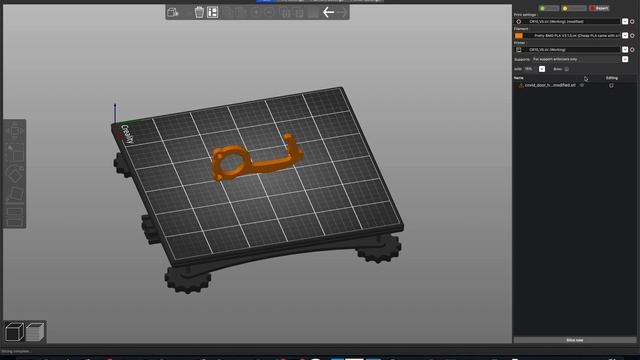Select the Rotate tool in left toolbar
640x360 pixels.
pyautogui.click(x=15, y=174)
